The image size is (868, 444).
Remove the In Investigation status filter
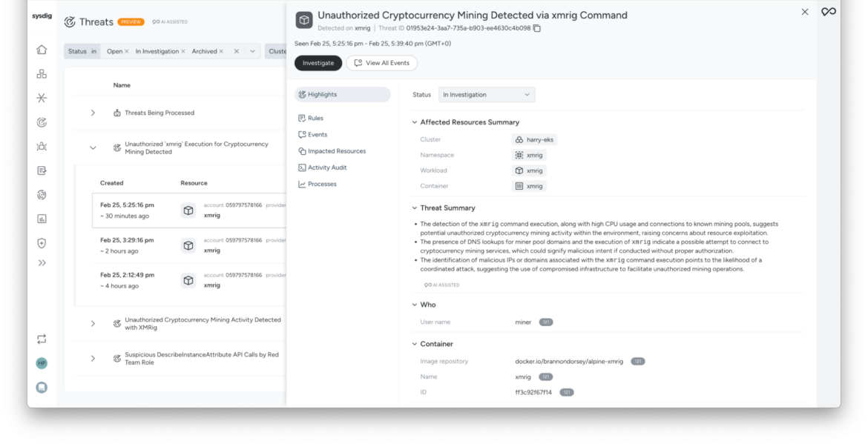[183, 51]
